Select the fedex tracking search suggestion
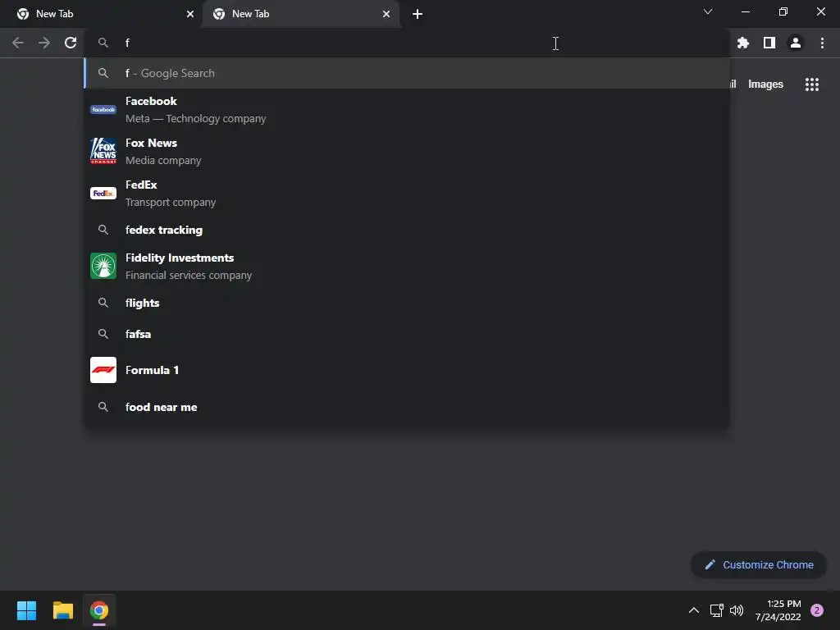840x630 pixels. click(x=407, y=230)
